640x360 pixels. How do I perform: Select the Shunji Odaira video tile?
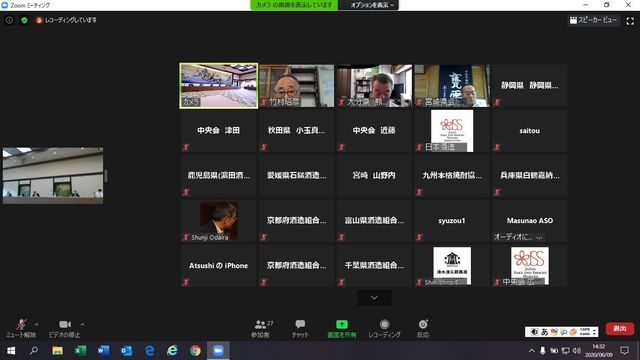pos(218,220)
